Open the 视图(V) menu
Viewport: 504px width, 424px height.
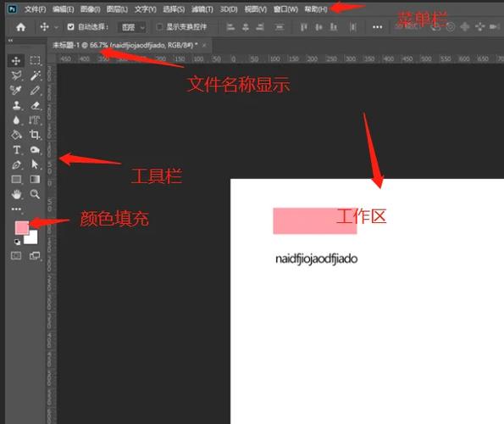tap(256, 9)
